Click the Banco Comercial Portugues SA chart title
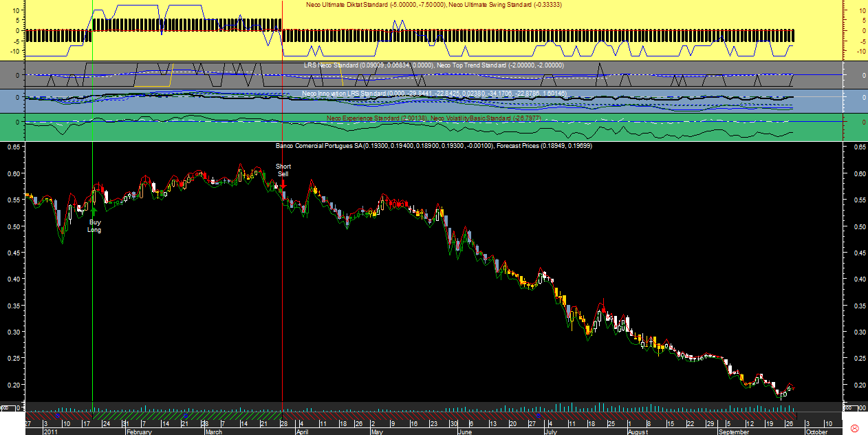The width and height of the screenshot is (868, 435). (434, 146)
